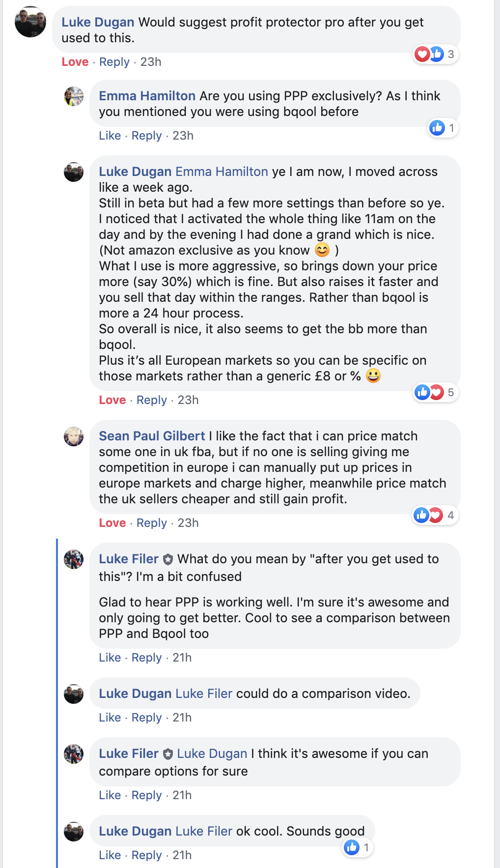Screen dimensions: 500x868
Task: Reply to Emma Hamilton's comment
Action: (146, 136)
